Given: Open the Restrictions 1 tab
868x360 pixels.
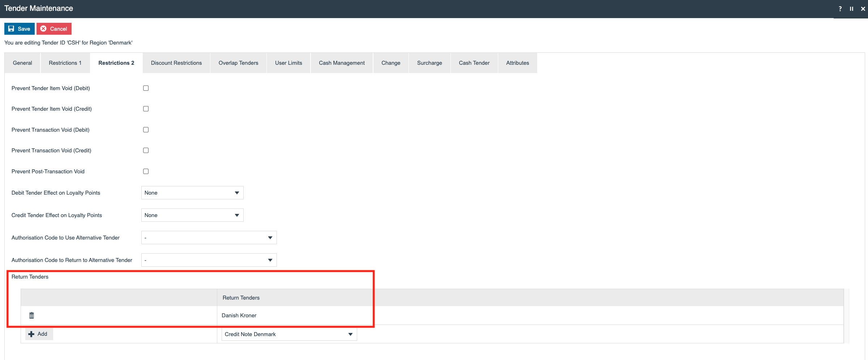Looking at the screenshot, I should coord(65,63).
